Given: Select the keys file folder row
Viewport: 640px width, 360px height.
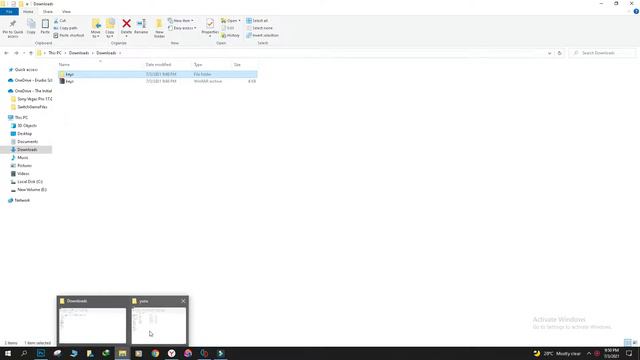Looking at the screenshot, I should [x=158, y=74].
